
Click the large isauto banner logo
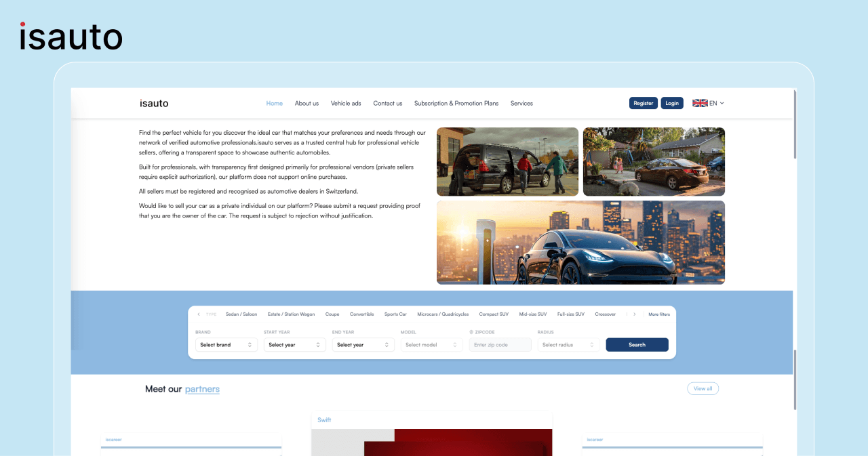71,36
